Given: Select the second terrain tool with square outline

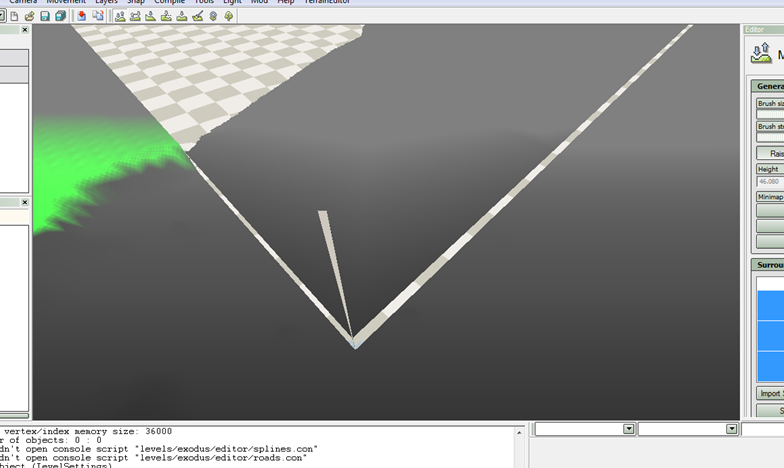Looking at the screenshot, I should click(x=136, y=16).
